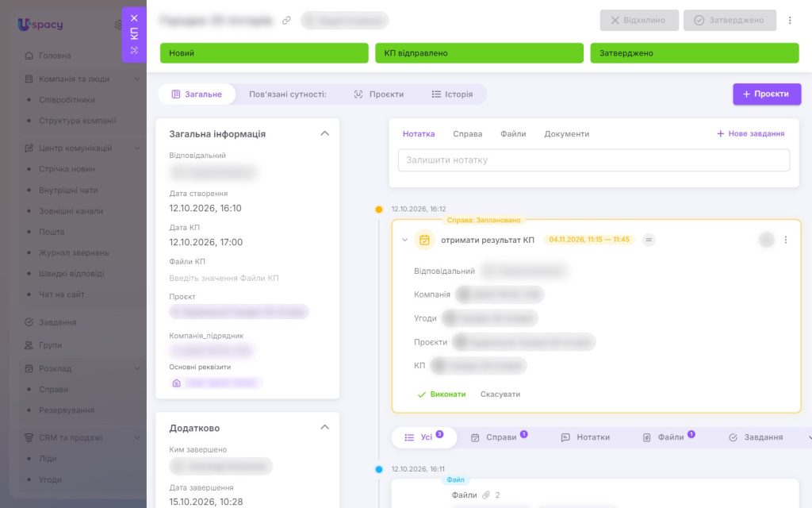
Task: Switch to the Справа tab
Action: tap(468, 133)
